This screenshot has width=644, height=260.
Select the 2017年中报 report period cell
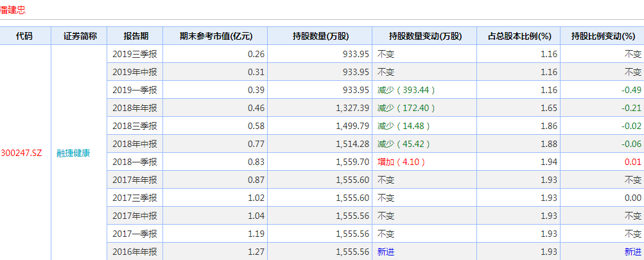135,216
